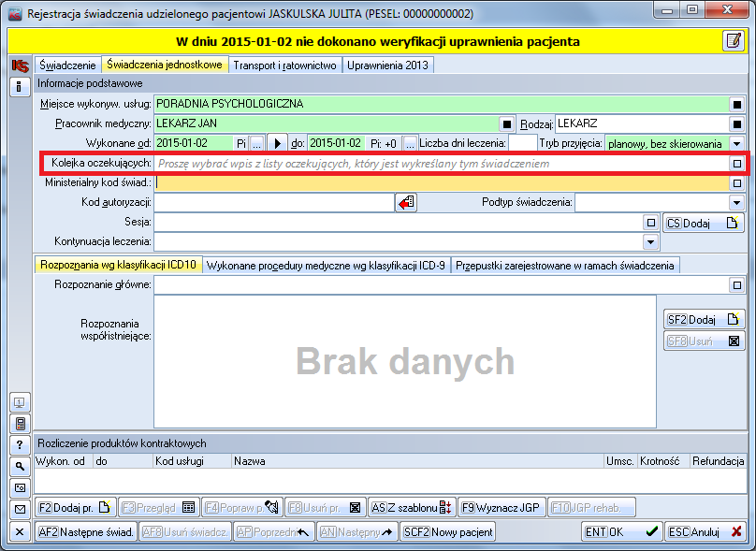Viewport: 756px width, 551px height.
Task: Open the information icon in left sidebar
Action: click(20, 87)
